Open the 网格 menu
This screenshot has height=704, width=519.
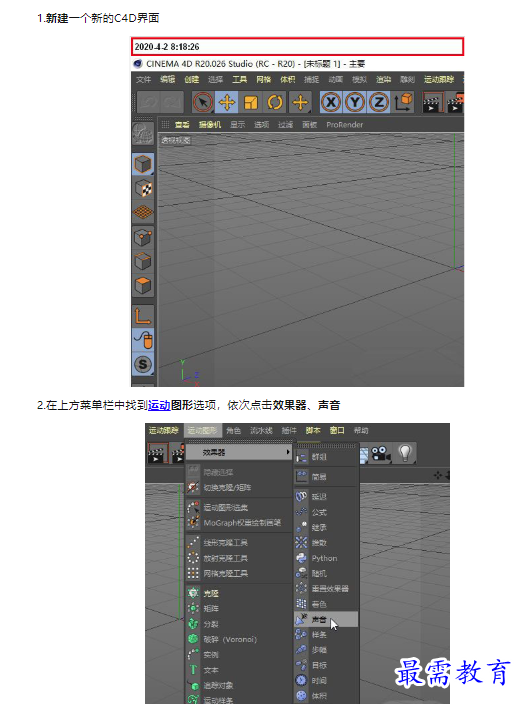[x=264, y=79]
